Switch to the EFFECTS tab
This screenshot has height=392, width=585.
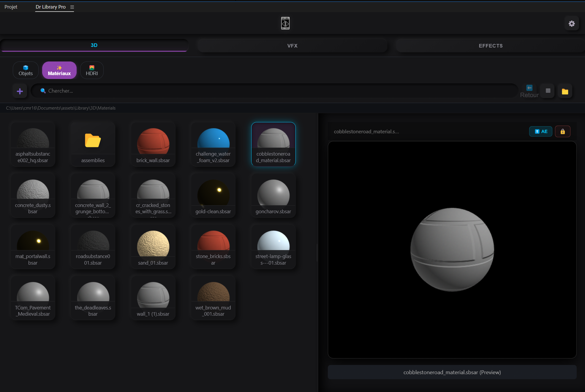tap(491, 45)
